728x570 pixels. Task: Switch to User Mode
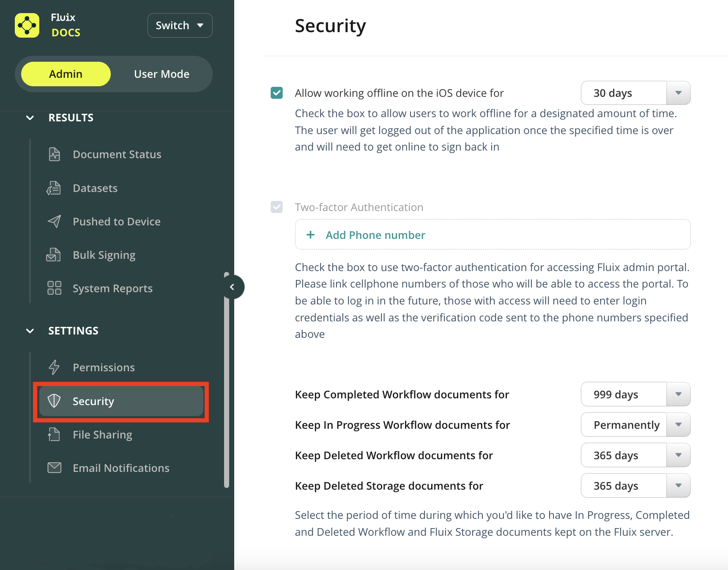pos(161,74)
